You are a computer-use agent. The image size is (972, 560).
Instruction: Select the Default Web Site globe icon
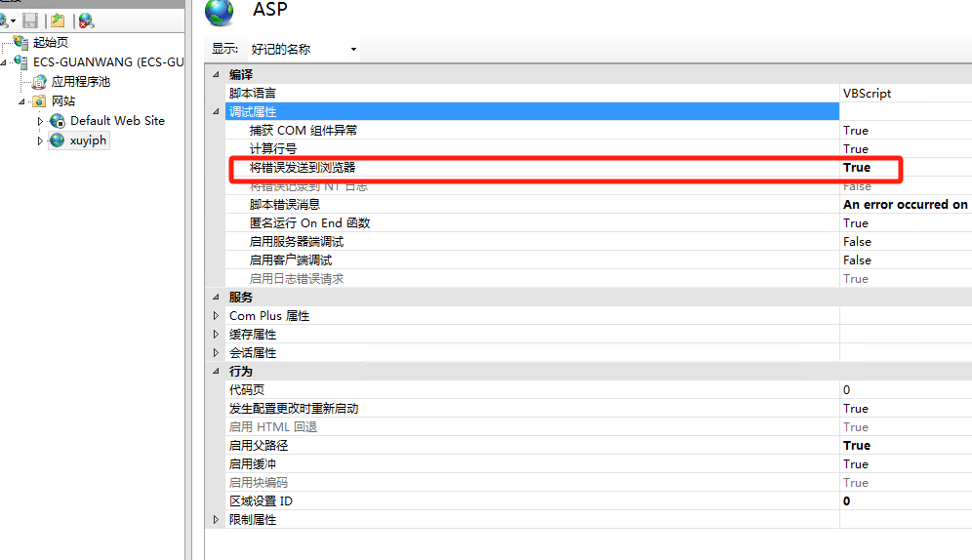(x=57, y=121)
